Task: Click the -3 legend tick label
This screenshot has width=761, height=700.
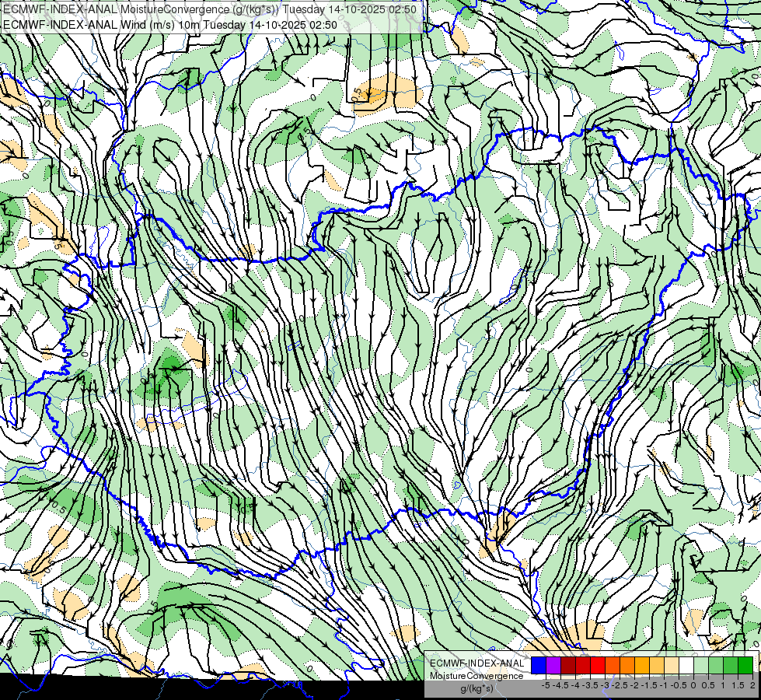Action: (x=605, y=685)
